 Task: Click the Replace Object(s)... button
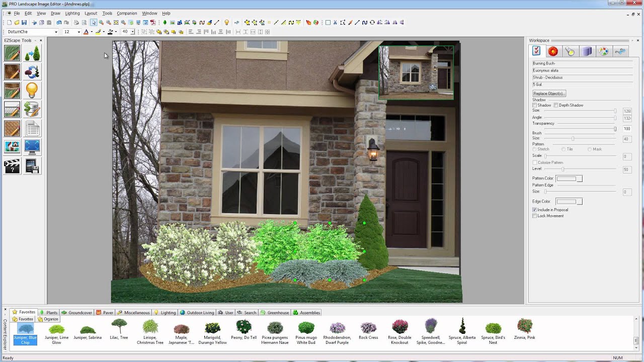(x=549, y=94)
